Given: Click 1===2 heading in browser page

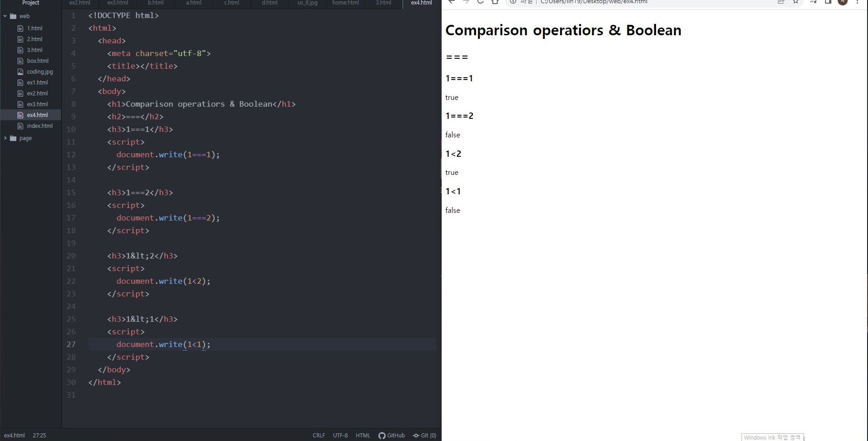Looking at the screenshot, I should pos(459,116).
